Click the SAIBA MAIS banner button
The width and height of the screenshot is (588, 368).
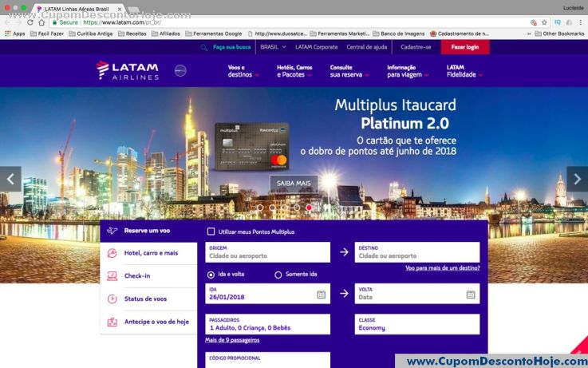[x=294, y=183]
